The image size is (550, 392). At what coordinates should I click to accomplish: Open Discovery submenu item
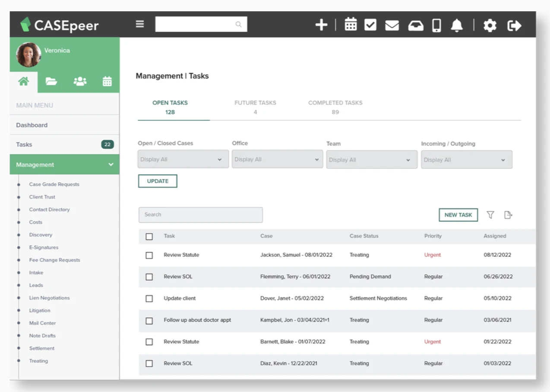point(41,235)
